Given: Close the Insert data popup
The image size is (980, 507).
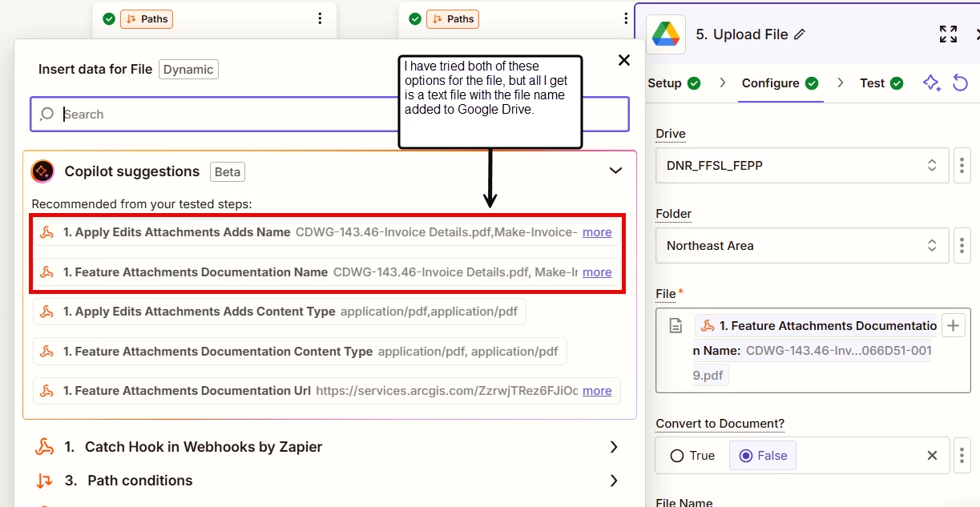Looking at the screenshot, I should click(x=624, y=60).
